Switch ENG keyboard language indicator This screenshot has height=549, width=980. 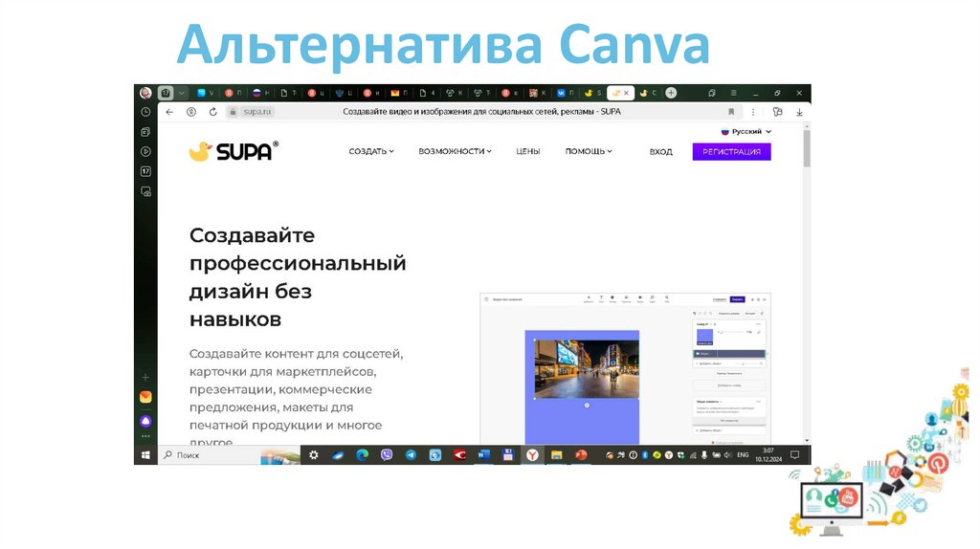pos(743,455)
